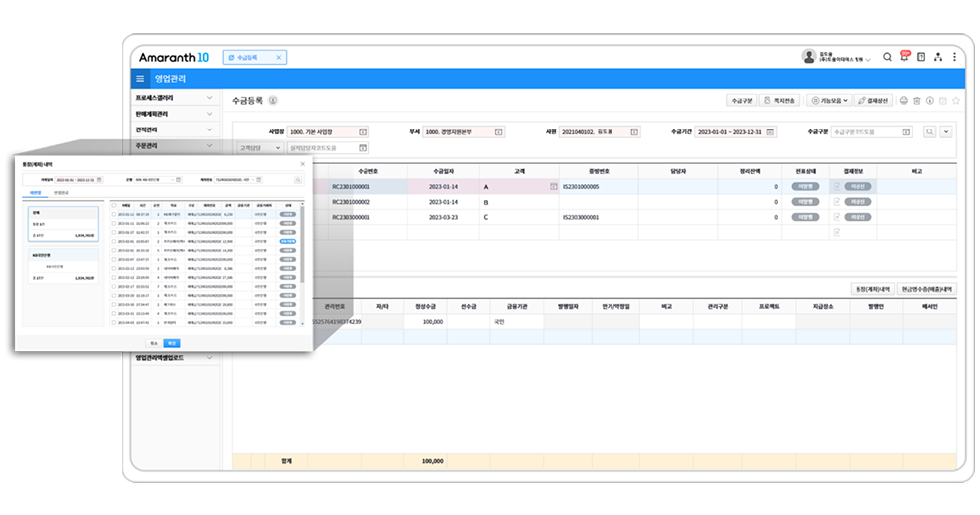Tick checkbox of popup row 2023-03-30
The width and height of the screenshot is (980, 515).
114,305
